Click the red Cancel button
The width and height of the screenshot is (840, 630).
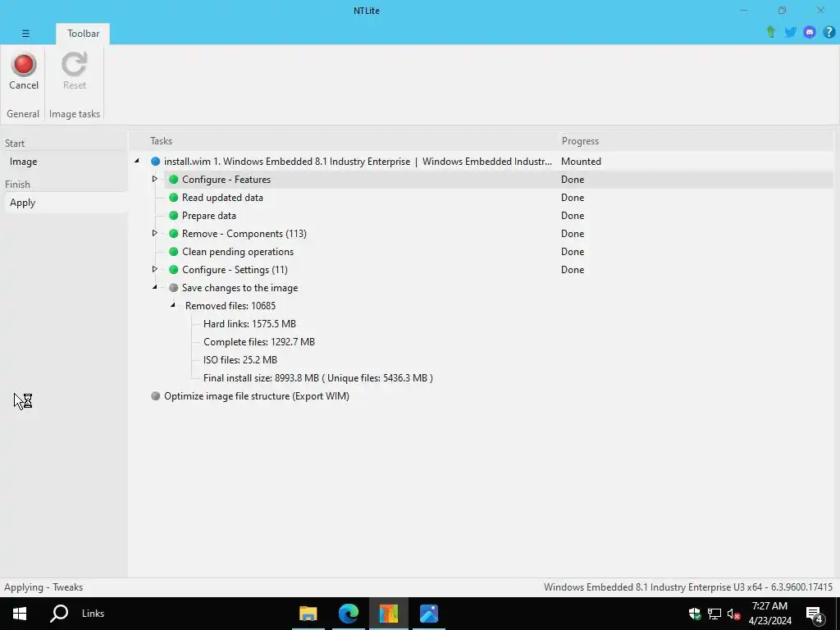click(x=24, y=71)
